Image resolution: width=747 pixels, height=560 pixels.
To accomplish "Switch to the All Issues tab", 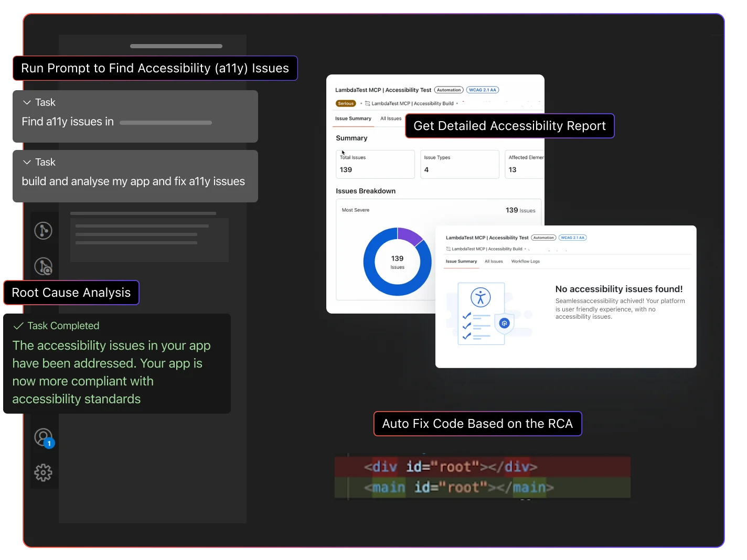I will [391, 119].
